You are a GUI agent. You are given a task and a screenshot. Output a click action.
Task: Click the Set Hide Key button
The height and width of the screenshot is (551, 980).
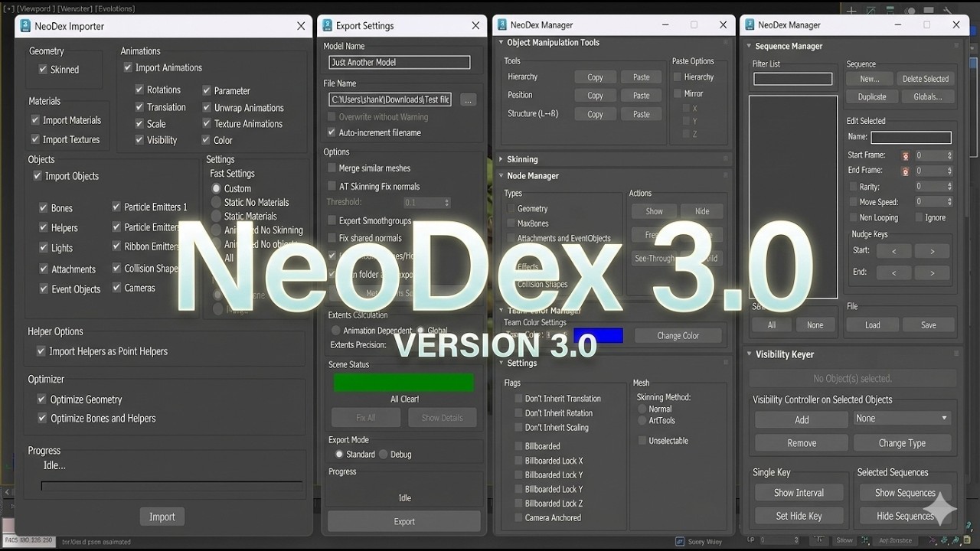799,516
